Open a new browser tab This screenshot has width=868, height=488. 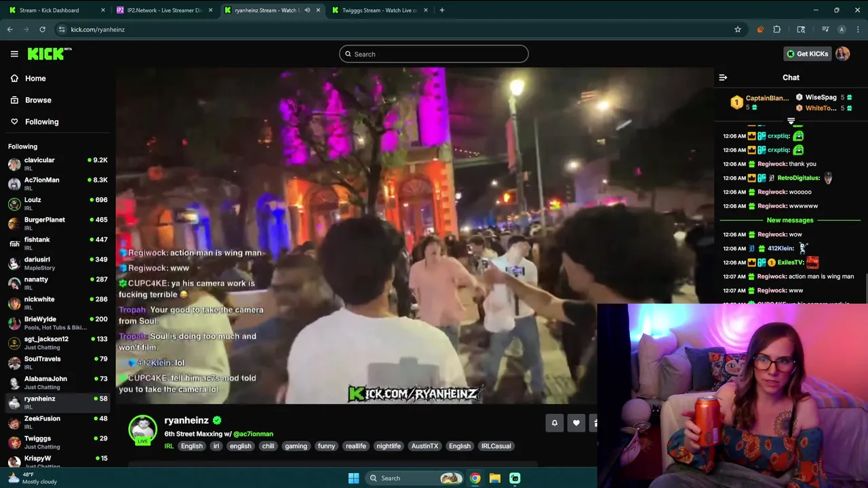point(441,10)
